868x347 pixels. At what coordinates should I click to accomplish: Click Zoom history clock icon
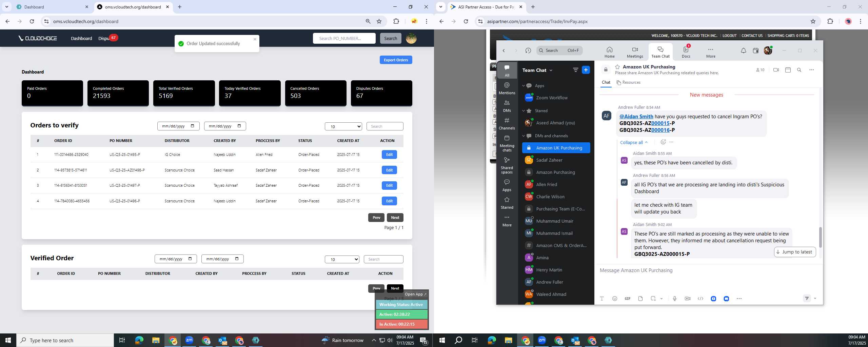(528, 50)
